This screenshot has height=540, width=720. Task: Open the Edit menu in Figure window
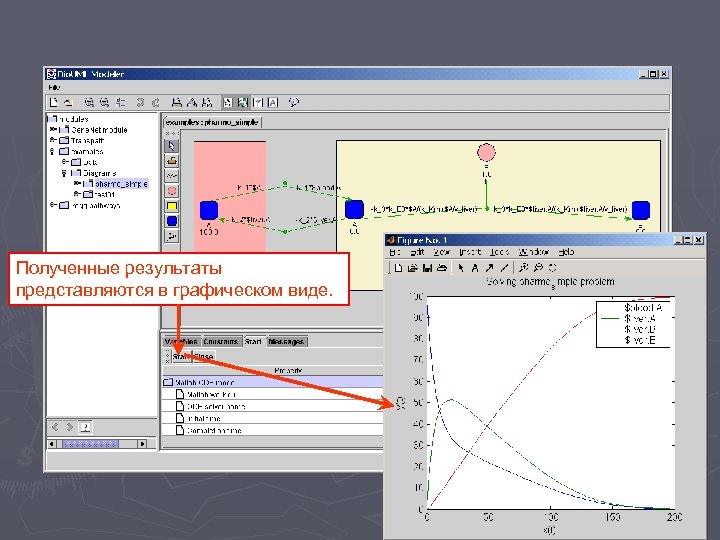[417, 252]
